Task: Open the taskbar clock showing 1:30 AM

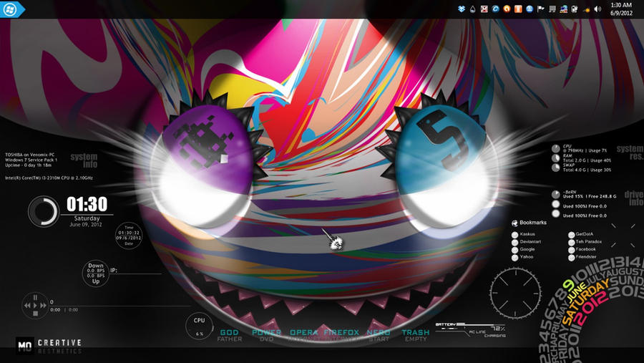Action: click(x=621, y=9)
